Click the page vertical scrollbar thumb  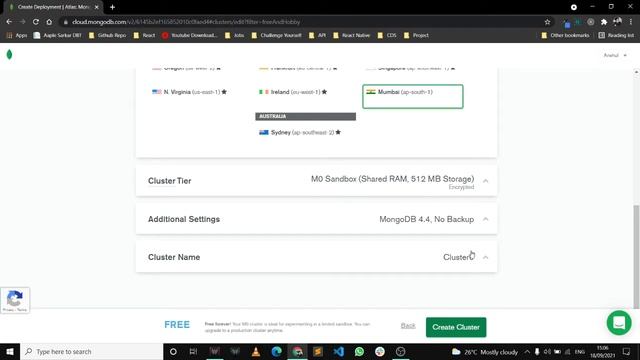[636, 256]
